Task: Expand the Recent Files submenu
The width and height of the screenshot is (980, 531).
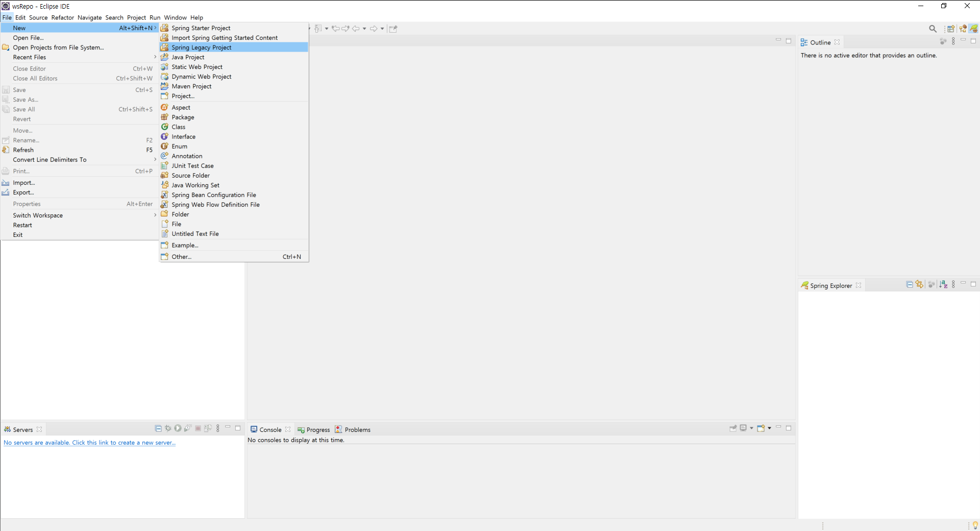Action: [79, 57]
